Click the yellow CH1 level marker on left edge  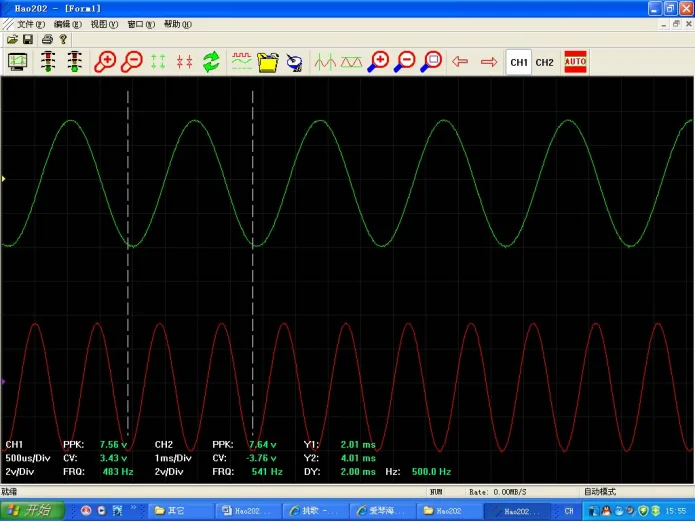4,179
